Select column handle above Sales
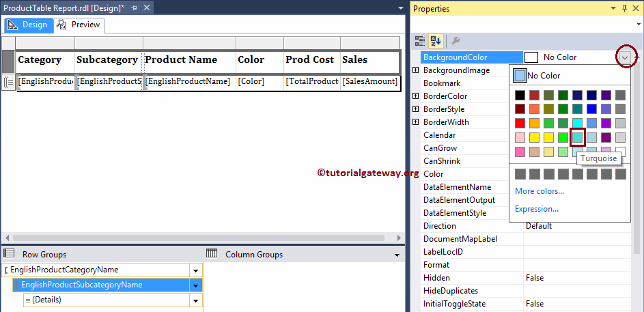This screenshot has height=312, width=644. (370, 43)
